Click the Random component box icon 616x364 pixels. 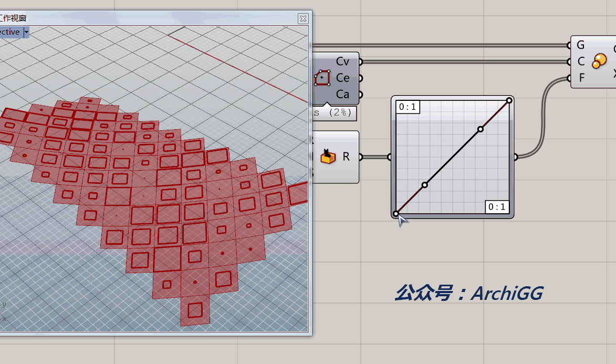pos(328,157)
